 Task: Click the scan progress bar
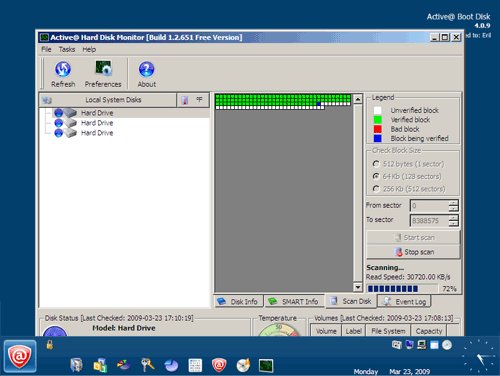(x=402, y=288)
